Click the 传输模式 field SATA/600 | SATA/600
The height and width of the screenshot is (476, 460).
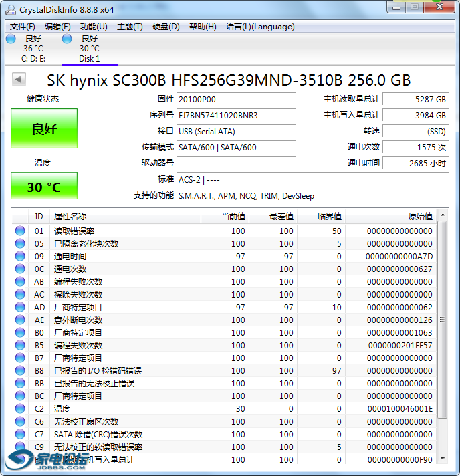(x=236, y=148)
